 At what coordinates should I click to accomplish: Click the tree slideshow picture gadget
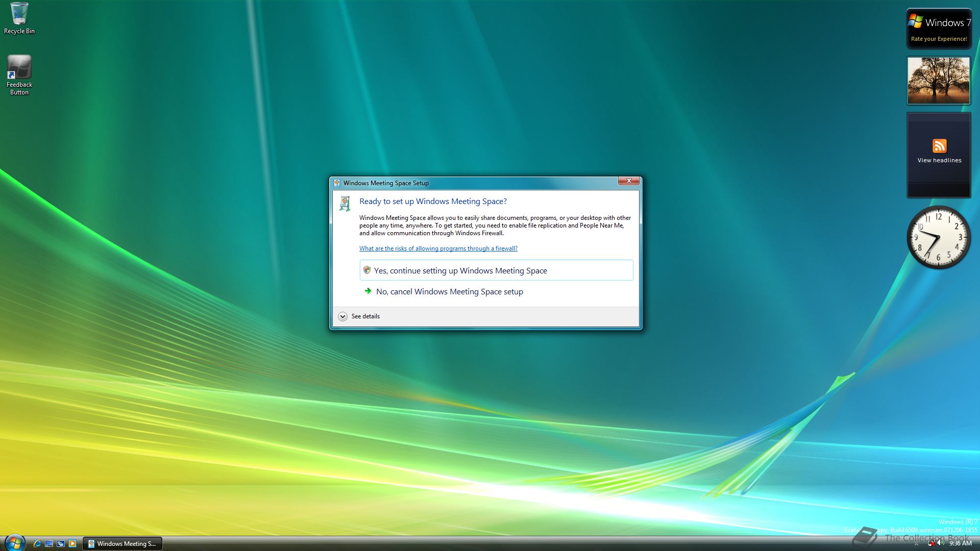tap(938, 81)
